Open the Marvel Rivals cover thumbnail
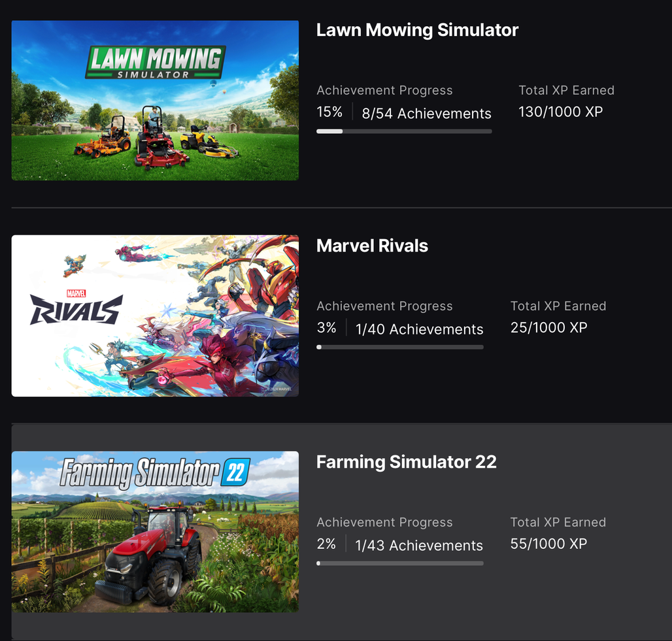672x641 pixels. click(155, 316)
